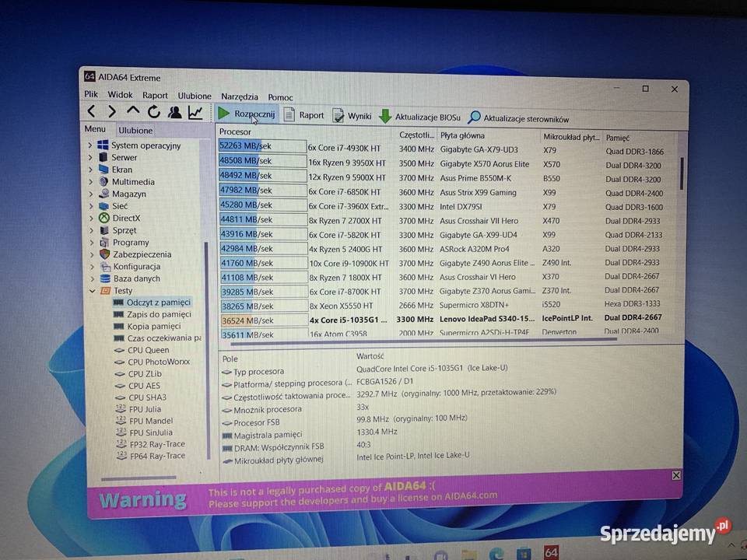
Task: Expand the Magazyn tree node
Action: (91, 194)
